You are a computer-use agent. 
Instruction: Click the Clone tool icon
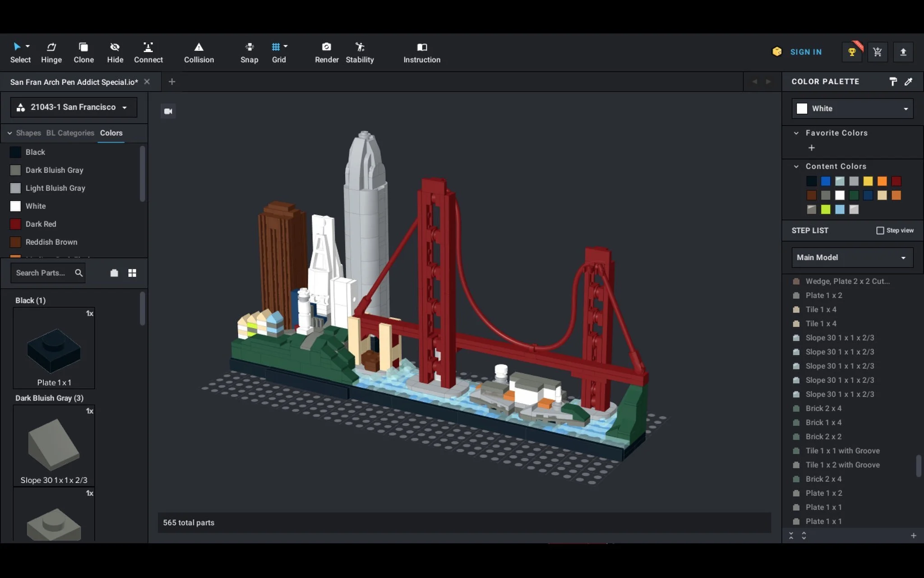coord(83,47)
